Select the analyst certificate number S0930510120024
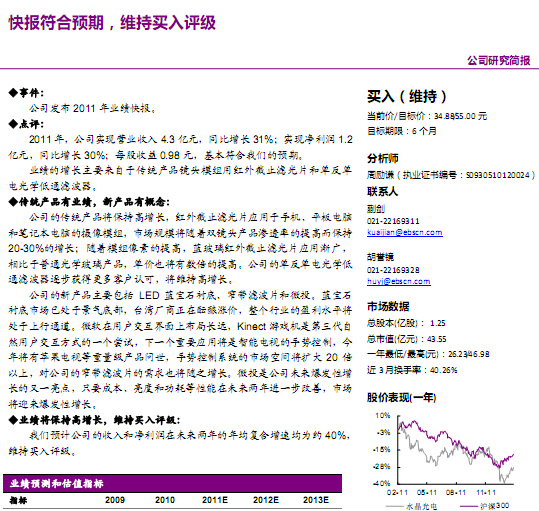 pos(497,175)
